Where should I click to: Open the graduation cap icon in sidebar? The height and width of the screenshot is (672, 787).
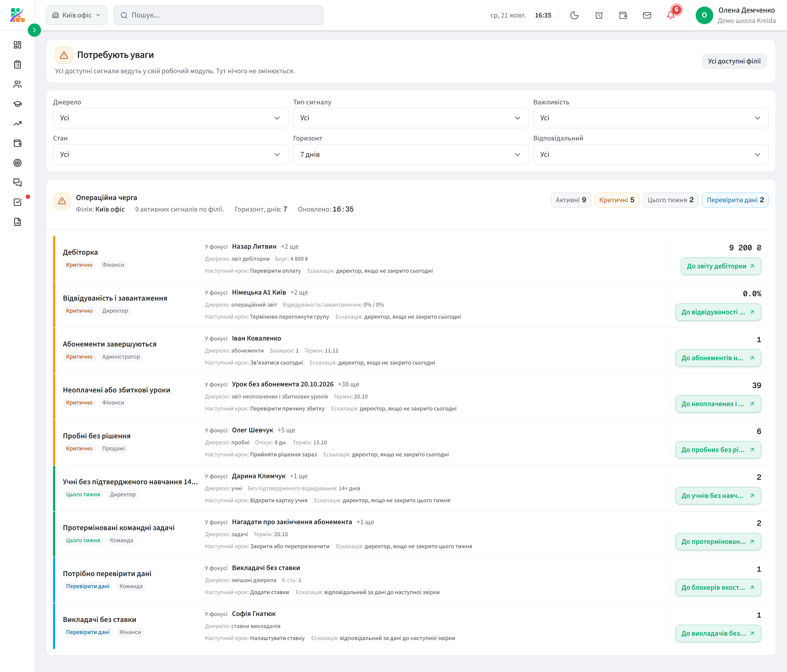pos(17,104)
